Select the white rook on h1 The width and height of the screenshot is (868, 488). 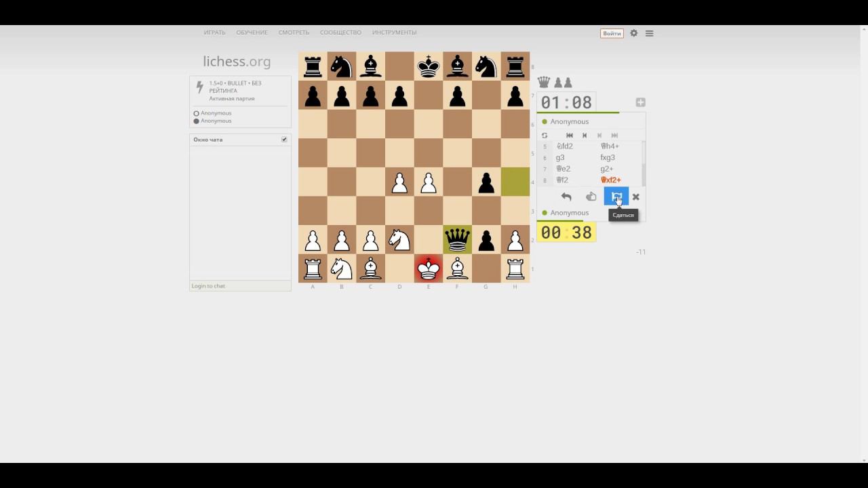coord(515,268)
